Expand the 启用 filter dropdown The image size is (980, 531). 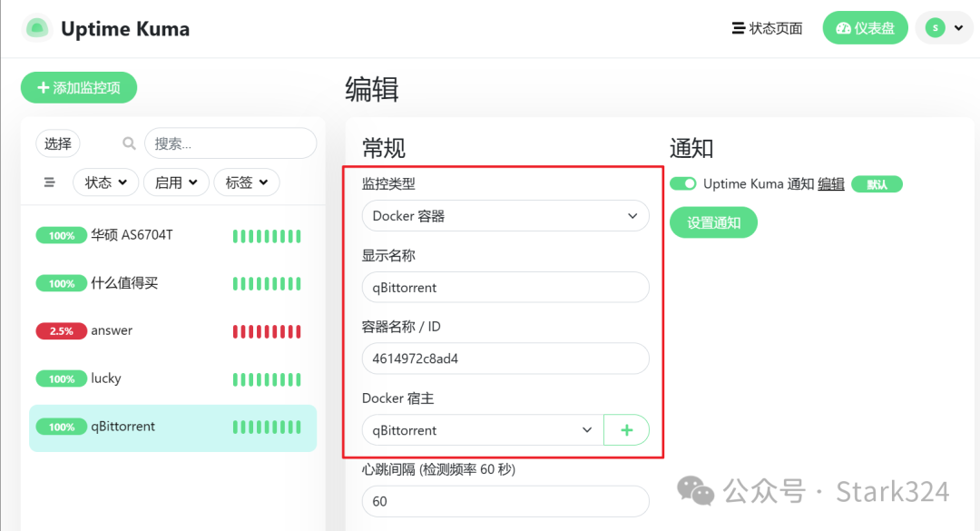(x=176, y=182)
